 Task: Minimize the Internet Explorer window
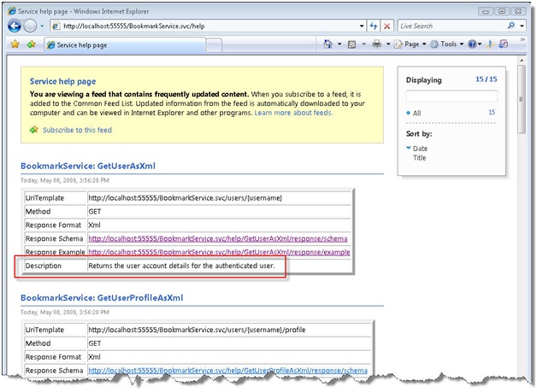486,11
